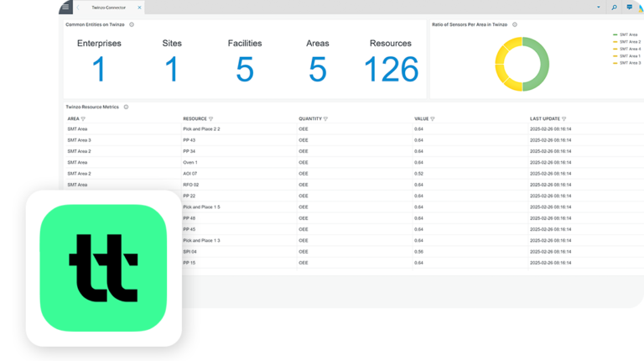The image size is (644, 361).
Task: Select the PP 43 resource row
Action: [190, 140]
